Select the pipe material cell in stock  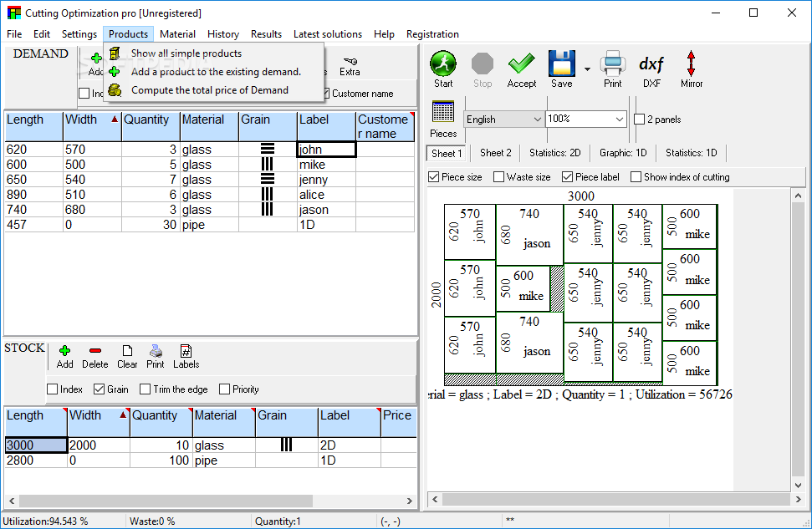point(224,460)
